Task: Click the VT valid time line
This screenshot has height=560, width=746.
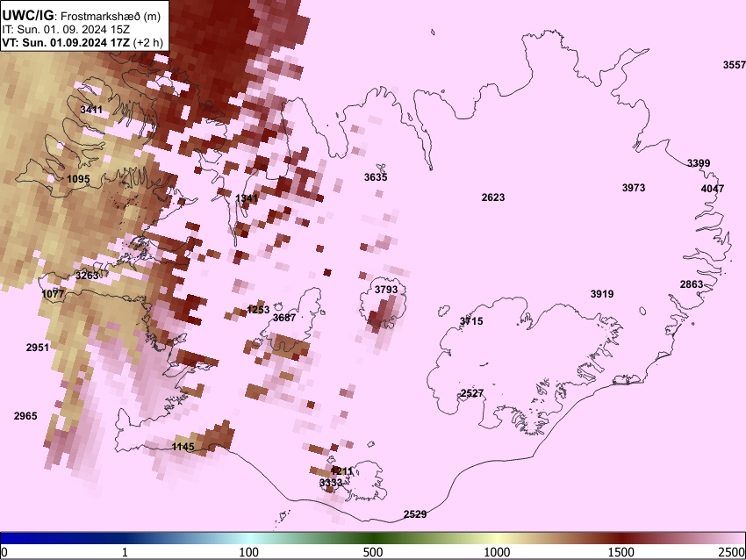Action: pyautogui.click(x=82, y=42)
